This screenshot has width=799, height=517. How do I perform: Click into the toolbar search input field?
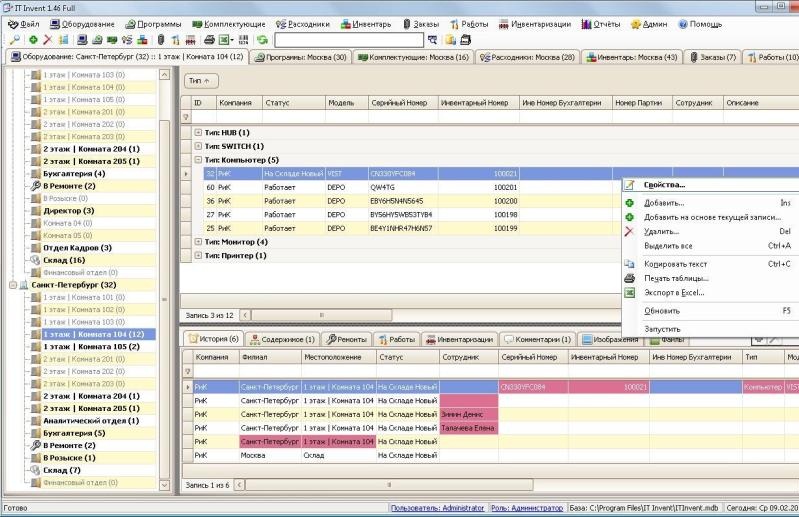pyautogui.click(x=349, y=40)
